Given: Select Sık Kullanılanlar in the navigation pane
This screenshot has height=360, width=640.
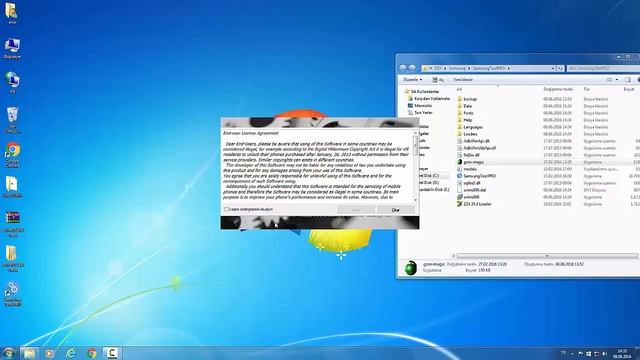Looking at the screenshot, I should [x=422, y=91].
